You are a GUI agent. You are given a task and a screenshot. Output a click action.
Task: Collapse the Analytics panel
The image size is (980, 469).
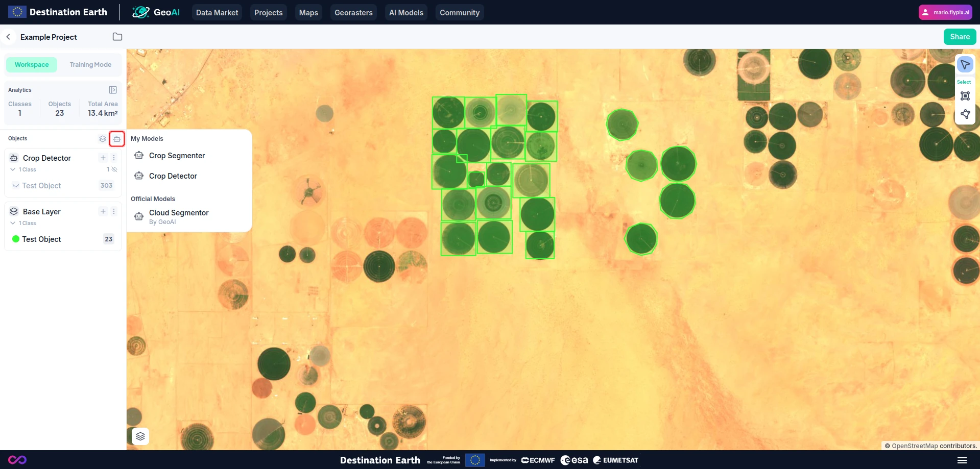coord(113,90)
